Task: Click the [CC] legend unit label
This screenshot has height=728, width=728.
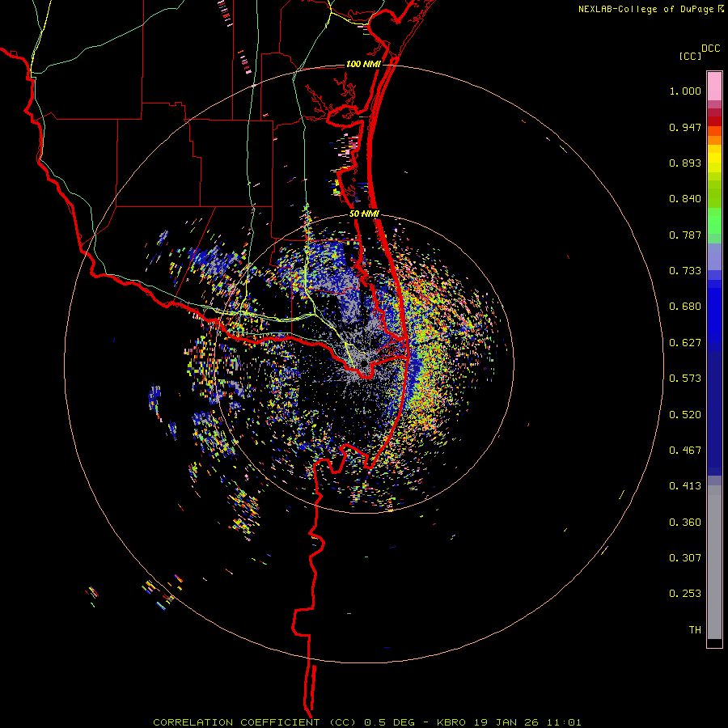Action: [690, 56]
